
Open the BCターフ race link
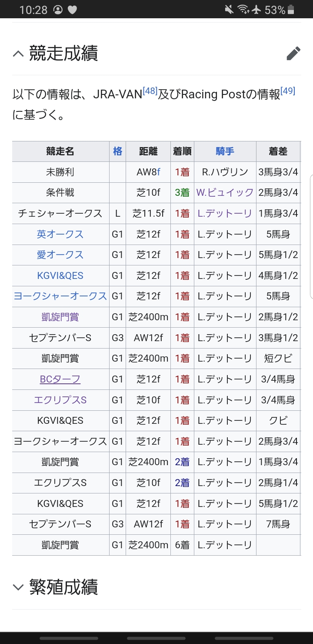click(60, 379)
